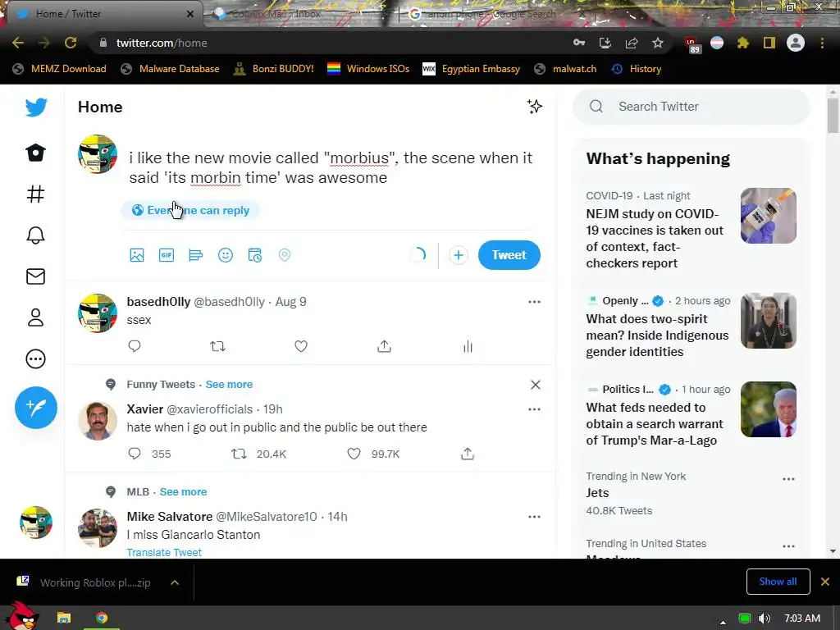Dismiss the Funny Tweets suggestion

click(535, 385)
